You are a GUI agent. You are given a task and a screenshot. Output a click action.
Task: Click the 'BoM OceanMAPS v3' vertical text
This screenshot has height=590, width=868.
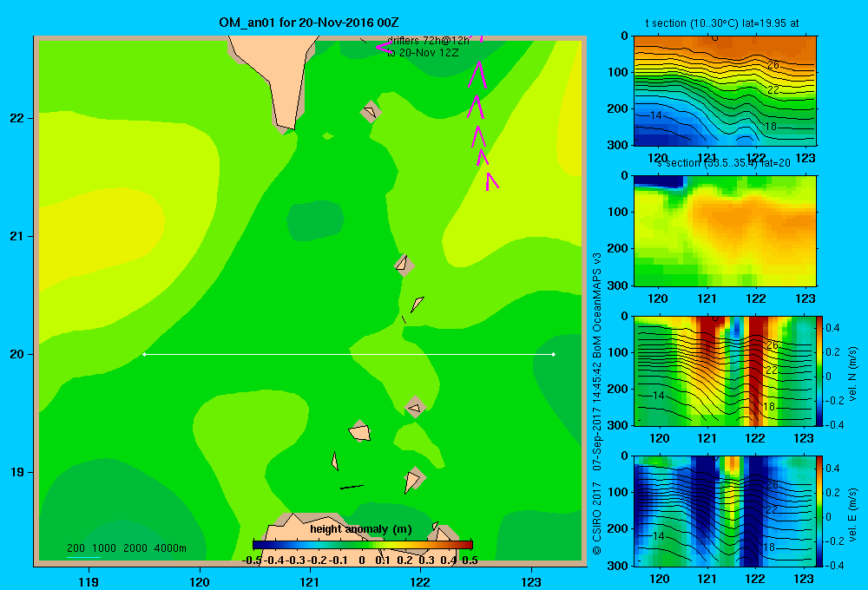click(x=597, y=305)
